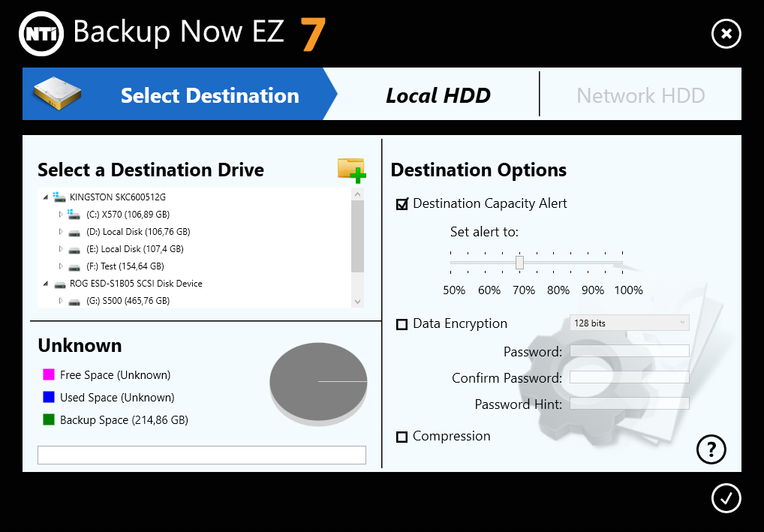The height and width of the screenshot is (532, 764).
Task: Click the KINGSTON SKC600512G drive icon
Action: (59, 197)
